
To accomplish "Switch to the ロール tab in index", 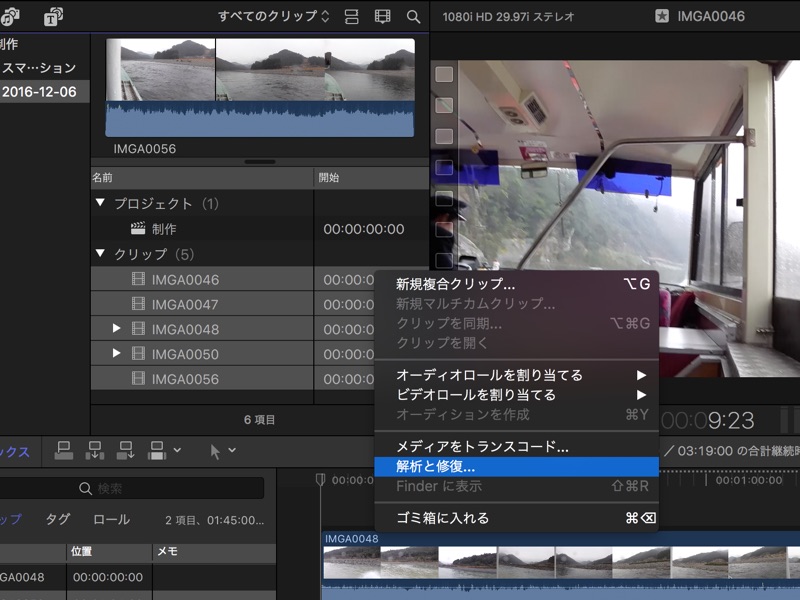I will click(111, 520).
